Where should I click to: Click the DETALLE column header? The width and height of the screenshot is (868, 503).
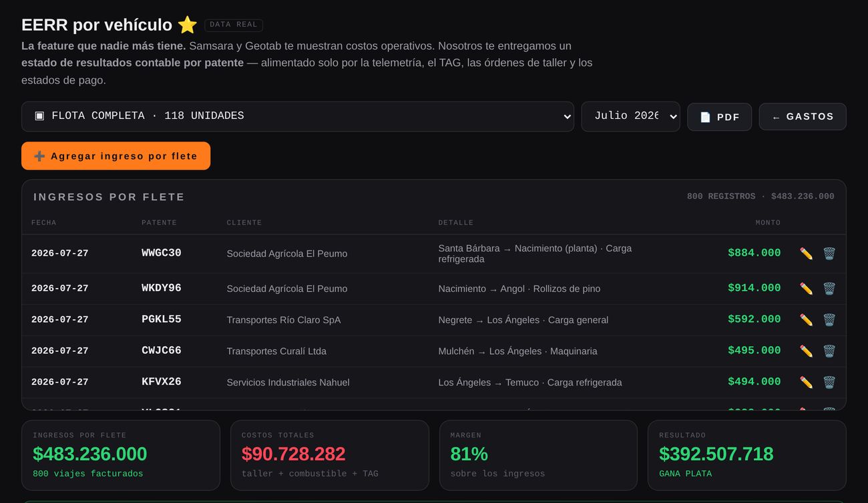point(456,222)
